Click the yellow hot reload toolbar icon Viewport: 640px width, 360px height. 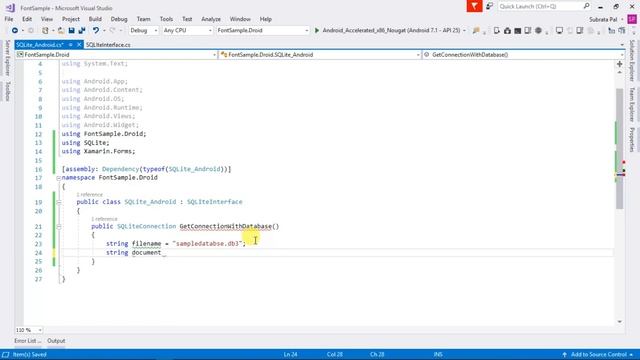click(x=476, y=31)
